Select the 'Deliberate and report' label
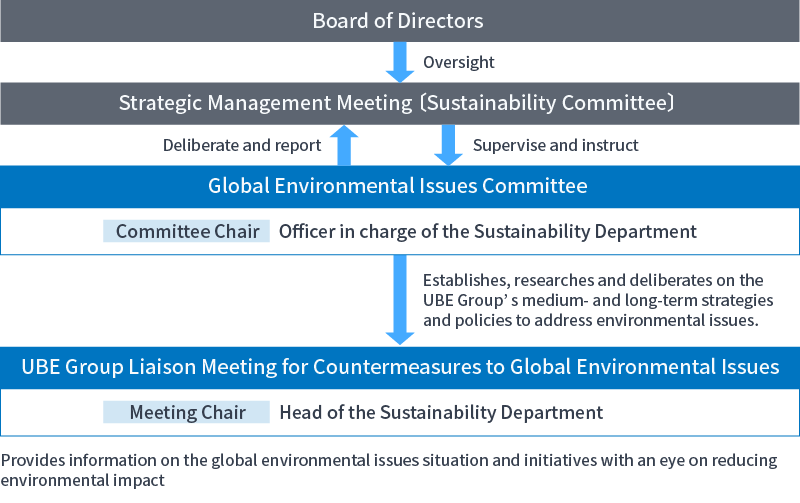 (x=242, y=145)
